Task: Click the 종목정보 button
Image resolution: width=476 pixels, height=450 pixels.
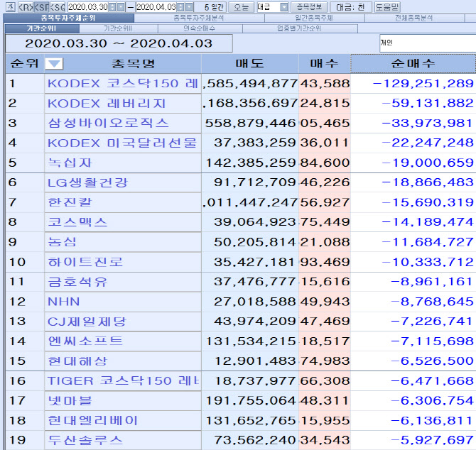Action: [309, 6]
